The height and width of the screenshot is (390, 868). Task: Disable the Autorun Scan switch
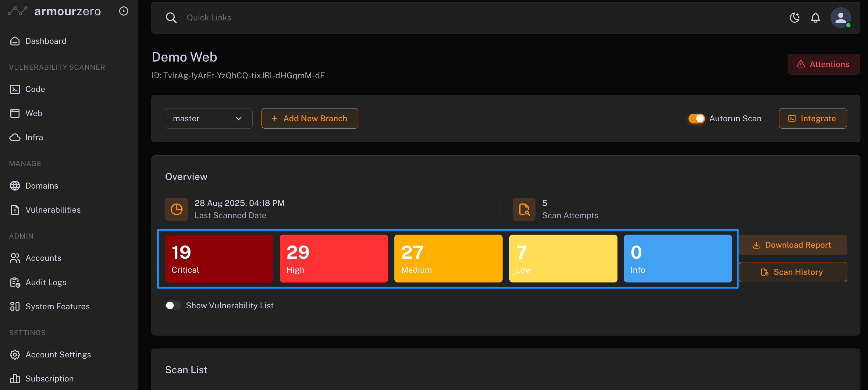(696, 119)
